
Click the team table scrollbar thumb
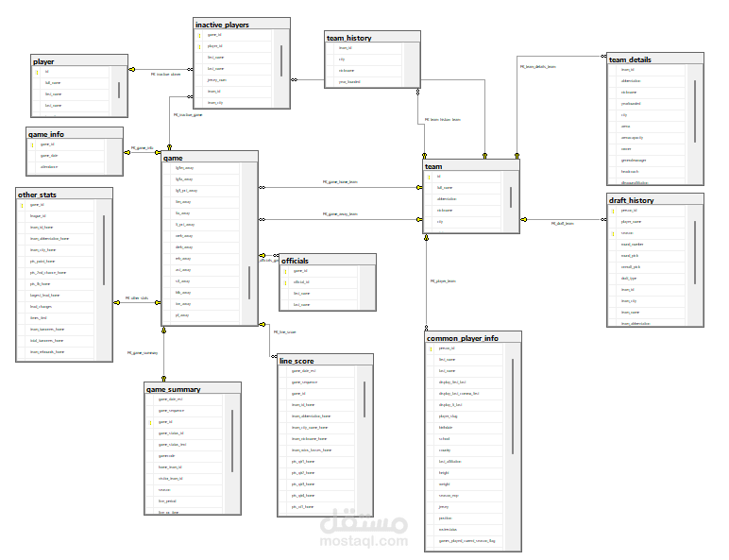point(511,197)
